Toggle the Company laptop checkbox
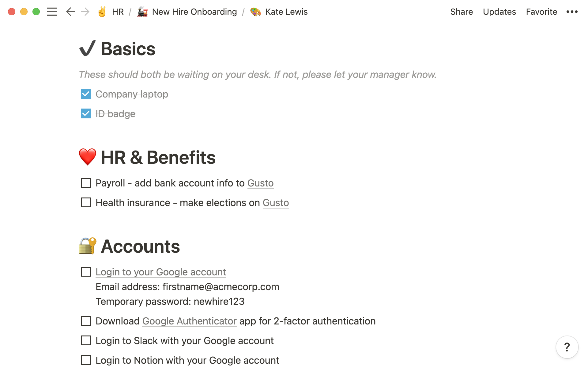The height and width of the screenshot is (368, 588). [85, 94]
